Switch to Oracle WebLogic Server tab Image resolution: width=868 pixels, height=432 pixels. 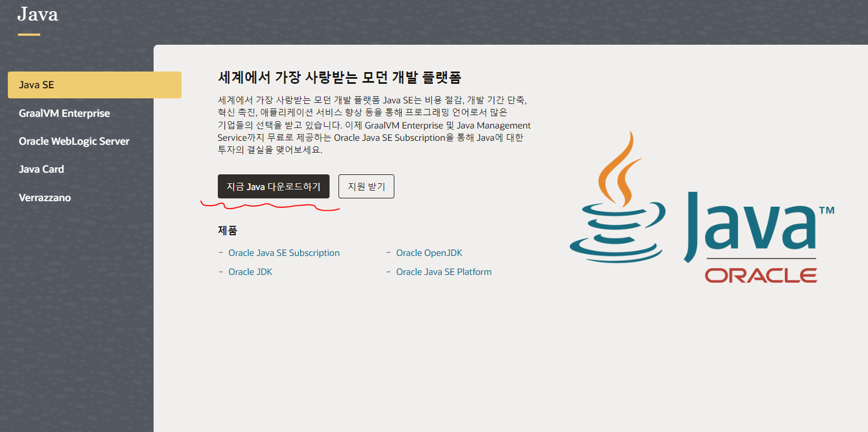74,141
